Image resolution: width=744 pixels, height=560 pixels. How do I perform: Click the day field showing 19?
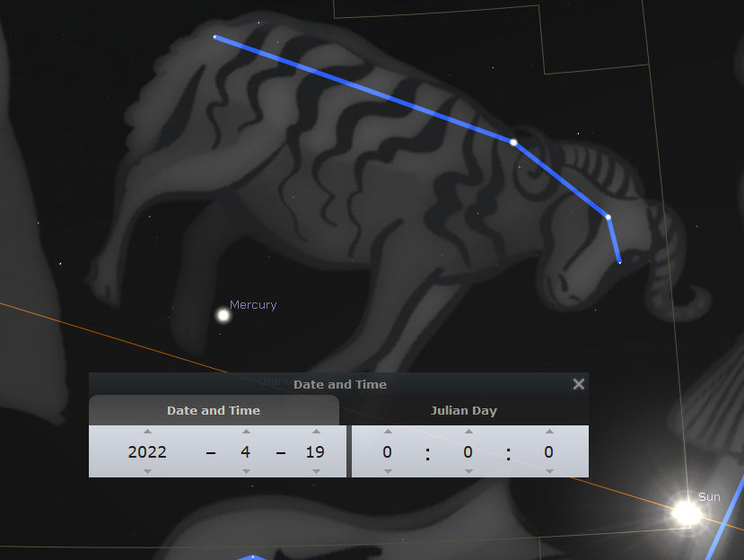[x=315, y=451]
